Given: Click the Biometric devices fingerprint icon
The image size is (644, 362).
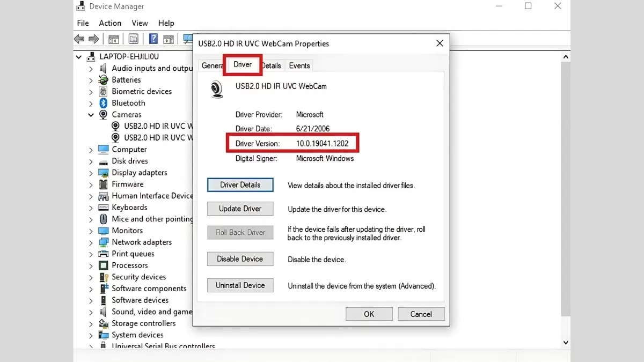Looking at the screenshot, I should [104, 91].
